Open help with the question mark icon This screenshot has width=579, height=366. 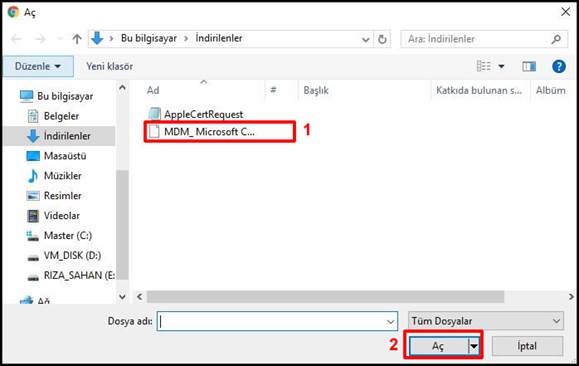tap(559, 66)
